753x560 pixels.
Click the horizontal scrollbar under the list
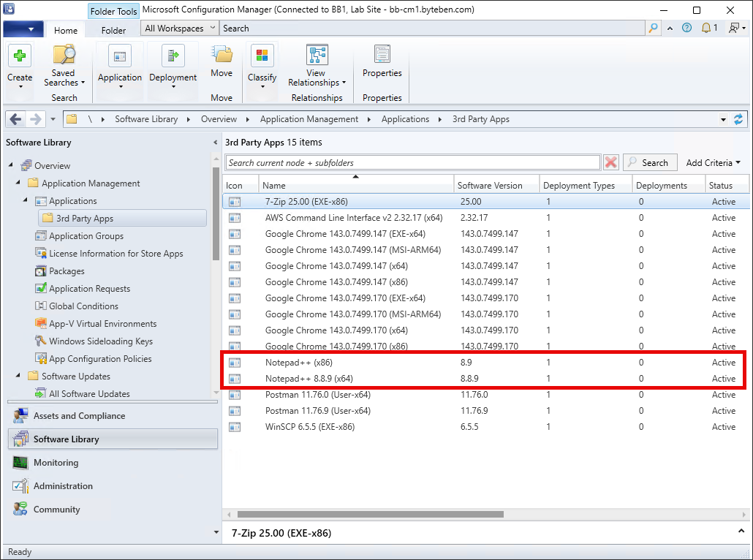pos(370,514)
